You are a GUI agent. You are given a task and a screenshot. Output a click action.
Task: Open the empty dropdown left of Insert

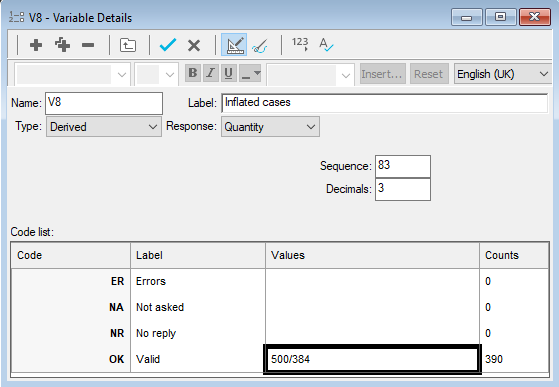[310, 74]
